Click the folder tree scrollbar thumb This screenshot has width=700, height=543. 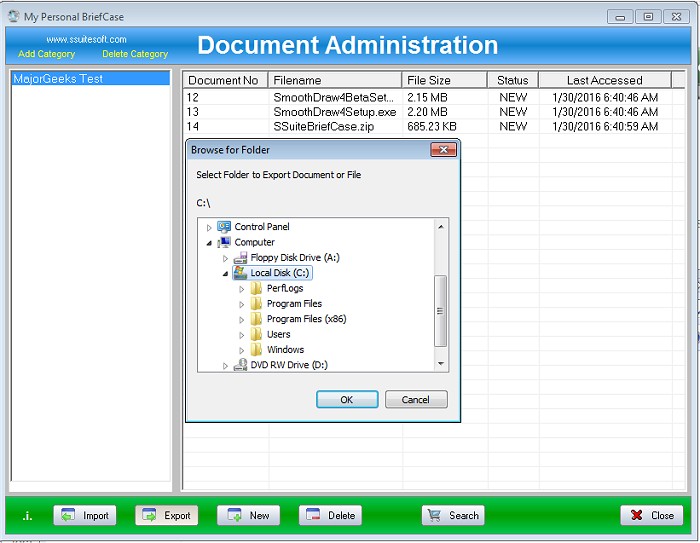tap(441, 311)
